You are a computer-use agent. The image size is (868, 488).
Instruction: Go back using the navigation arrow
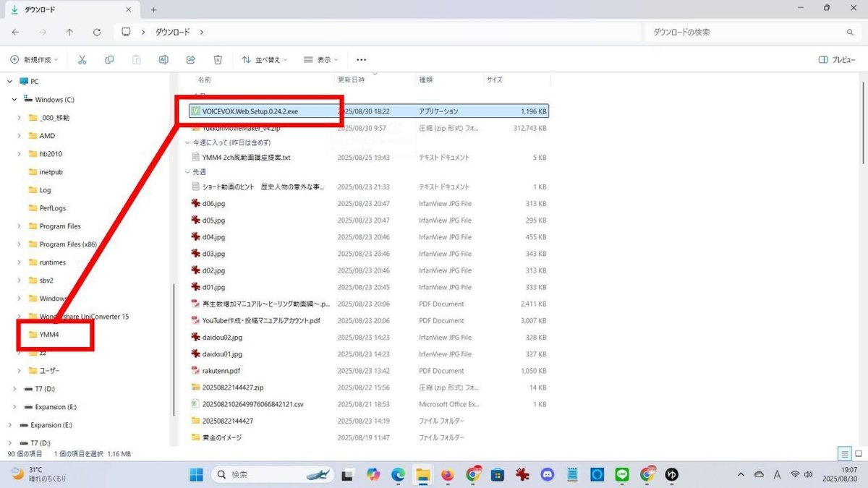point(14,32)
